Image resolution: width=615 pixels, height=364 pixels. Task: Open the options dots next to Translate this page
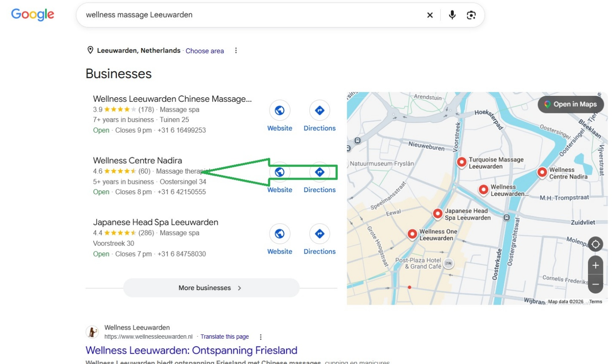260,337
